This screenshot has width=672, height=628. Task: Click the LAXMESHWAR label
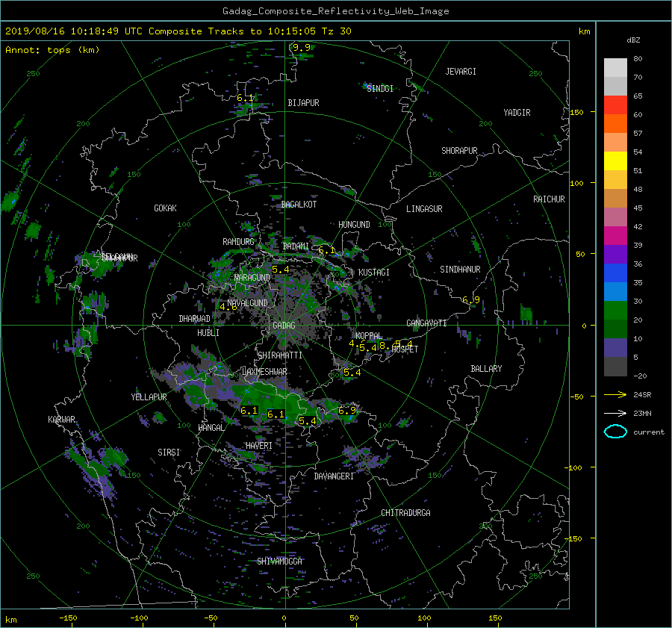264,372
